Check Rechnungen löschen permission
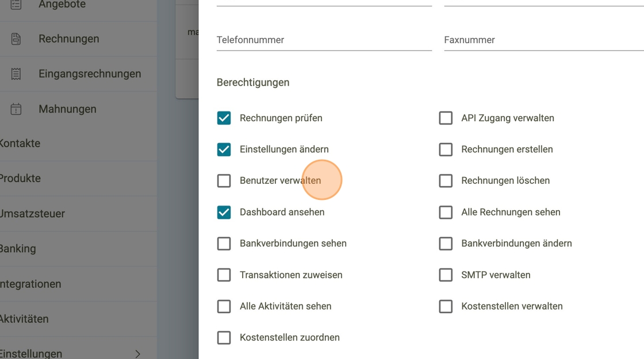The width and height of the screenshot is (644, 359). coord(446,180)
